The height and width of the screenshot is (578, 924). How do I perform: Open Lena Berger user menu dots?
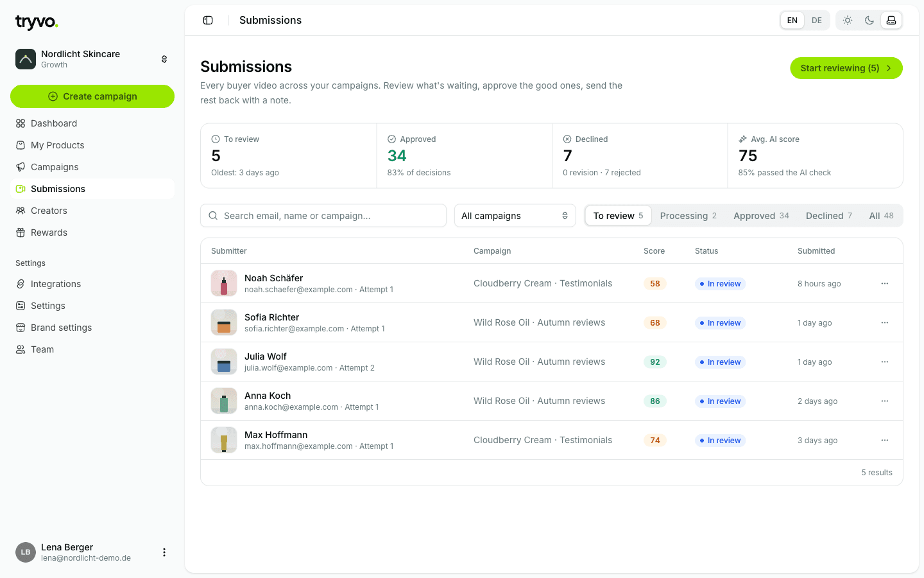click(x=164, y=552)
